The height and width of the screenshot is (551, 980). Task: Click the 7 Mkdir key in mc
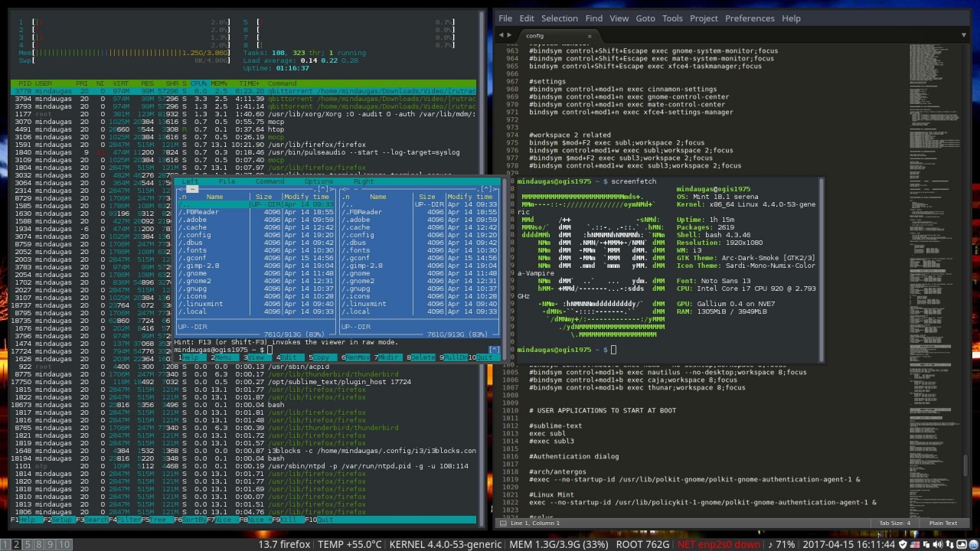(387, 357)
